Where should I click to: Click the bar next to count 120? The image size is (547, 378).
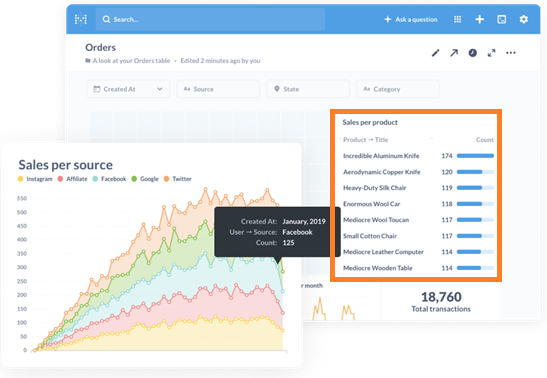tap(475, 172)
